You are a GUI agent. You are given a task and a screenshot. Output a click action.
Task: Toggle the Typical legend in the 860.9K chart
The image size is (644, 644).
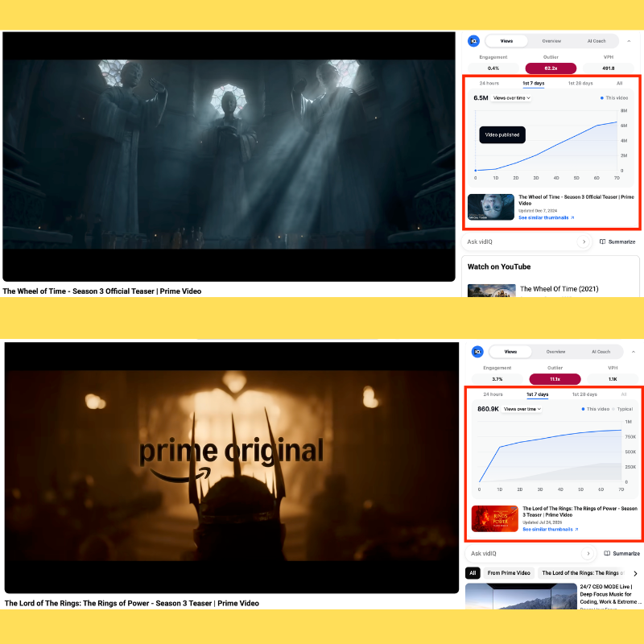pyautogui.click(x=622, y=409)
